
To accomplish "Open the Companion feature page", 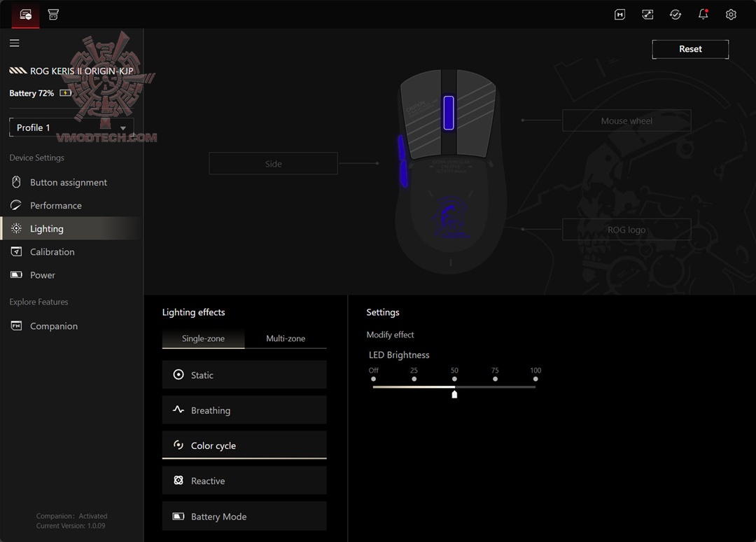I will click(x=53, y=326).
